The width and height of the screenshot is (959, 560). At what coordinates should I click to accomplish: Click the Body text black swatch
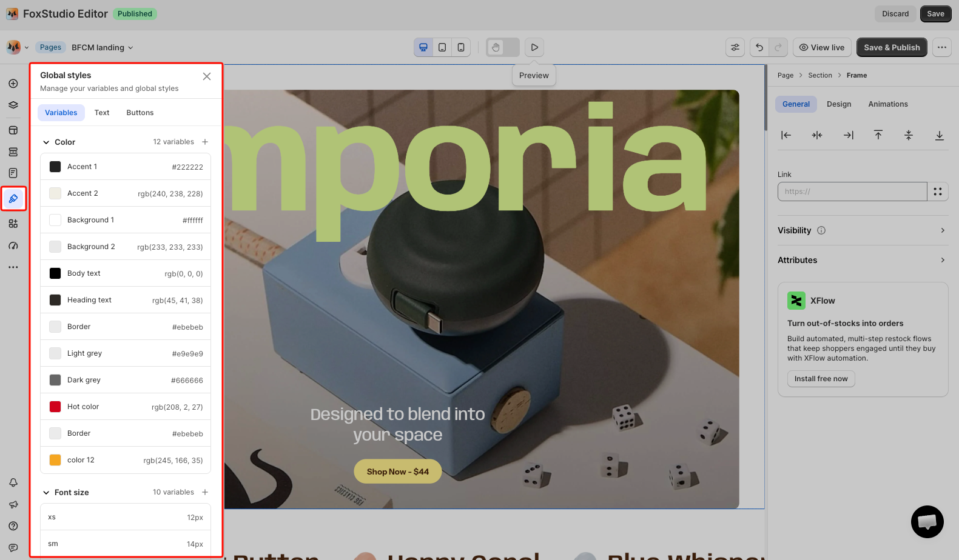[55, 273]
